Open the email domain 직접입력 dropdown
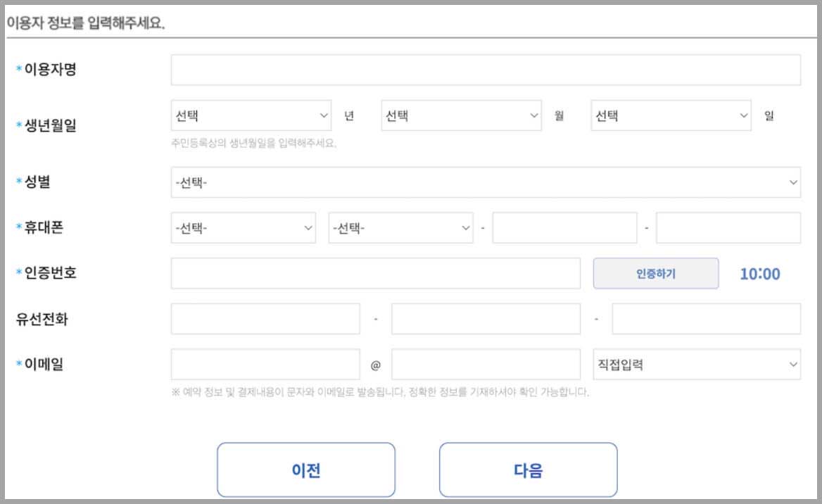822x504 pixels. coord(697,364)
